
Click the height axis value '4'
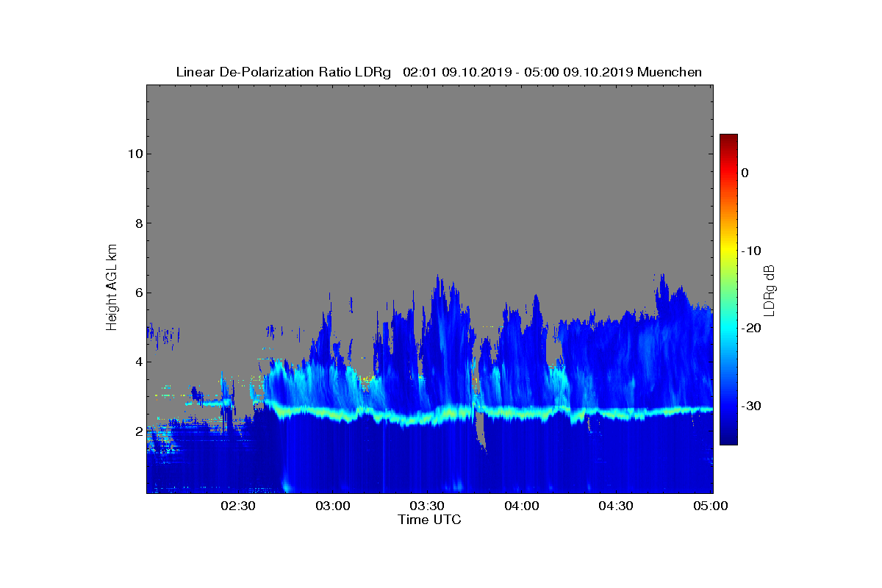(x=137, y=362)
